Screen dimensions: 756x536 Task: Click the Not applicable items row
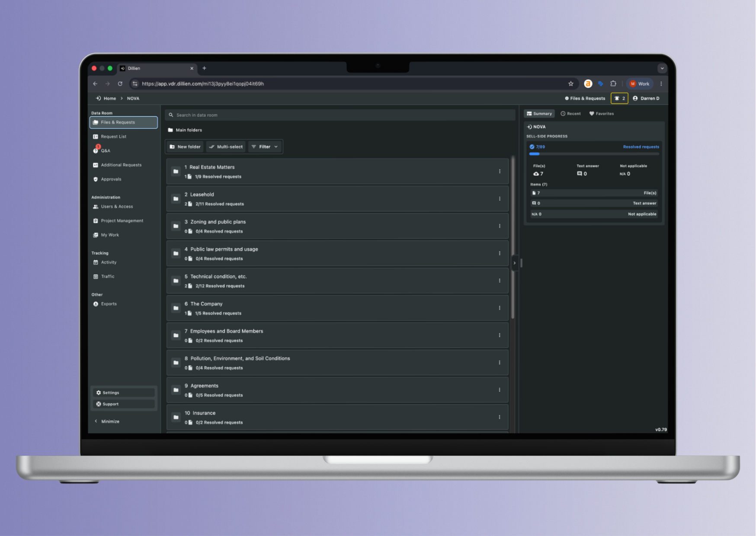pos(594,214)
